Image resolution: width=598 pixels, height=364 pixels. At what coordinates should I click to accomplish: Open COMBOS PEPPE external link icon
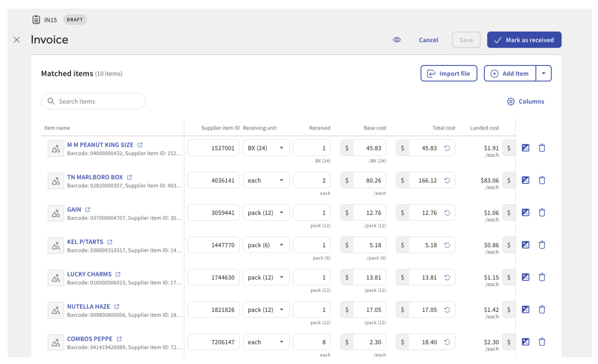(x=119, y=339)
